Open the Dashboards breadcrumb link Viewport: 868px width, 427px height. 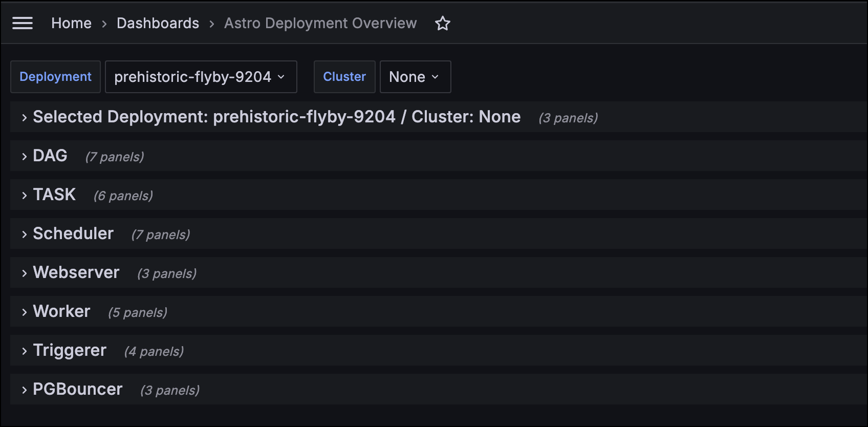(158, 23)
